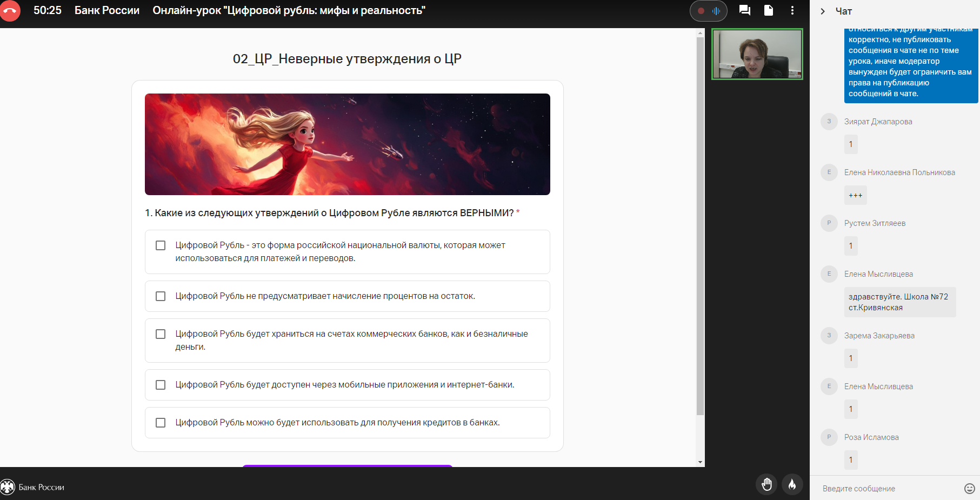Click the quiz vertical scrollbar thumb
Viewport: 980px width, 500px height.
[701, 226]
